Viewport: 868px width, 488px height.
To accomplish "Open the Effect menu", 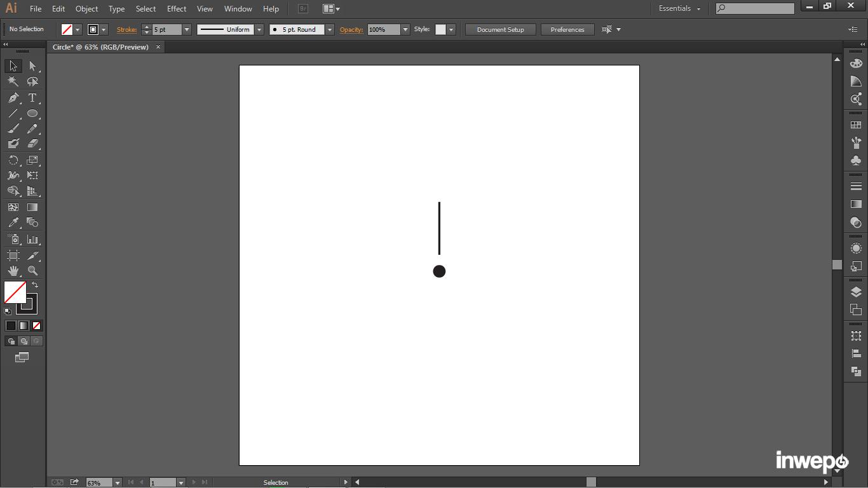I will pos(177,9).
